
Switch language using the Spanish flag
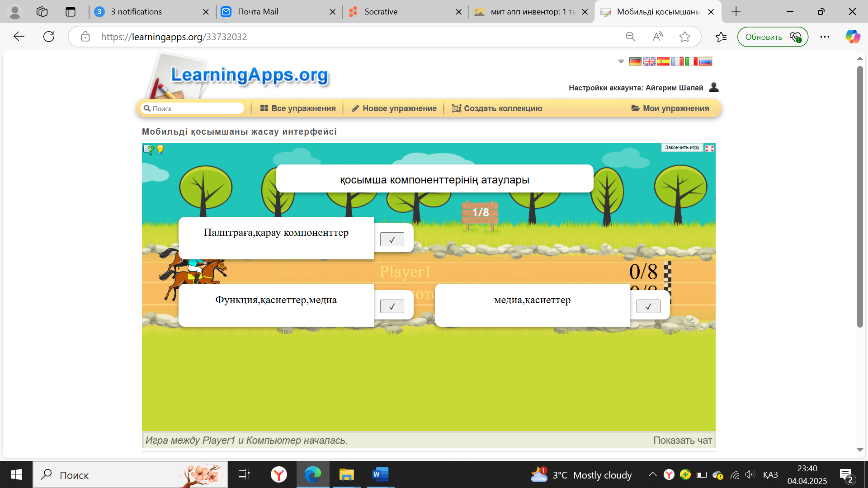663,61
